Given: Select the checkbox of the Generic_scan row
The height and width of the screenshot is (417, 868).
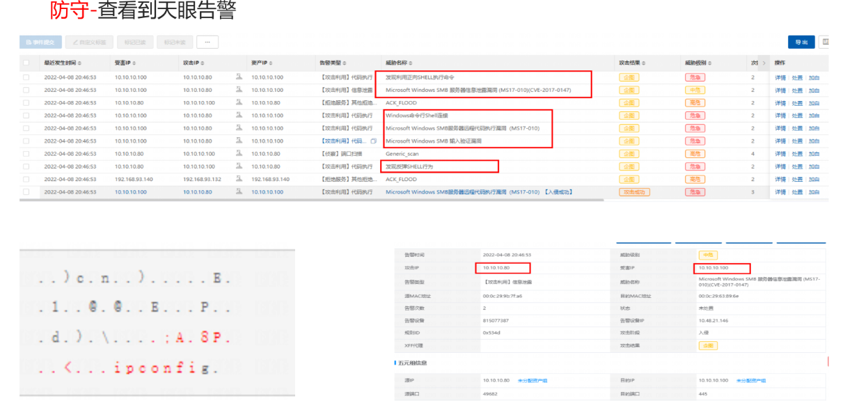Looking at the screenshot, I should pyautogui.click(x=26, y=154).
